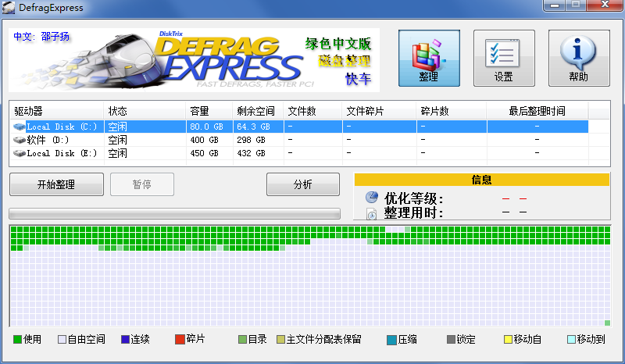Close the DefragExpress window

[x=605, y=5]
